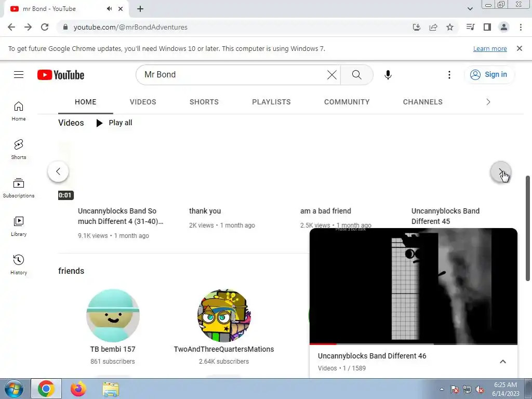Viewport: 532px width, 399px height.
Task: Go forward with browser forward arrow
Action: 28,27
